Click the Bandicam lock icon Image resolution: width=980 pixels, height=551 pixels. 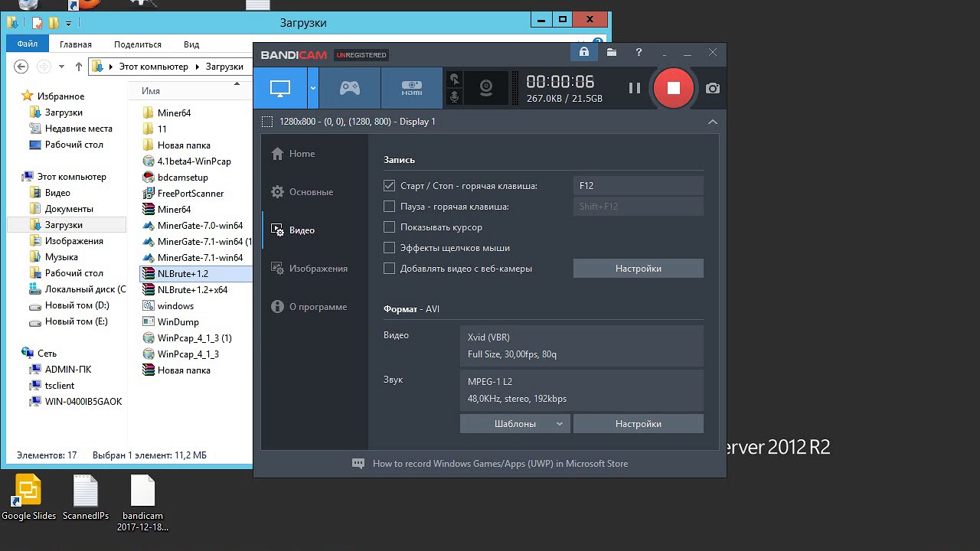tap(584, 52)
